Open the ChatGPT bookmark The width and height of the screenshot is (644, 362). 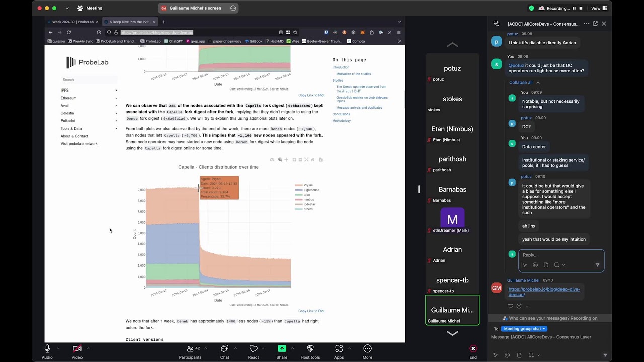(x=174, y=41)
